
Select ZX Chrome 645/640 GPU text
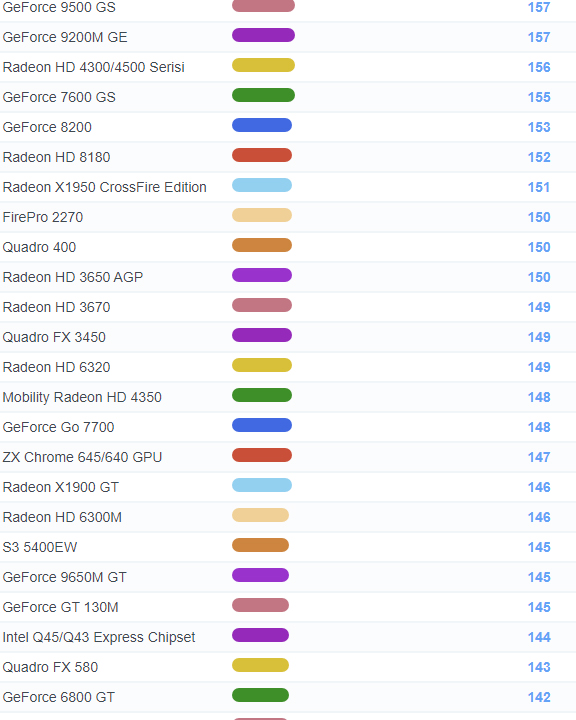pos(82,457)
